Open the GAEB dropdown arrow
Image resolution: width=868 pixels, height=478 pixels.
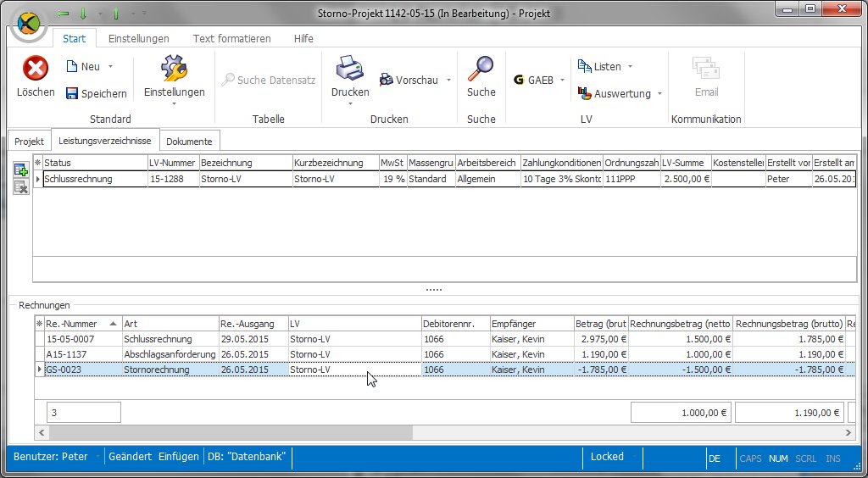tap(562, 81)
